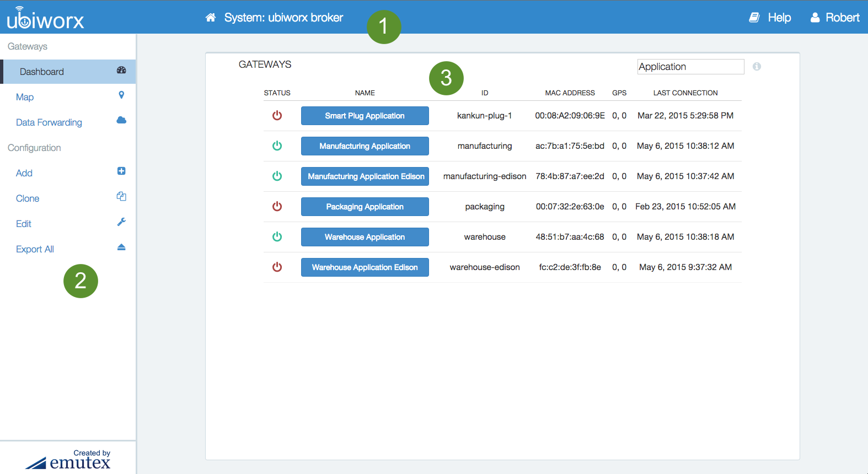Click the emutex logo
The height and width of the screenshot is (474, 868).
[68, 459]
